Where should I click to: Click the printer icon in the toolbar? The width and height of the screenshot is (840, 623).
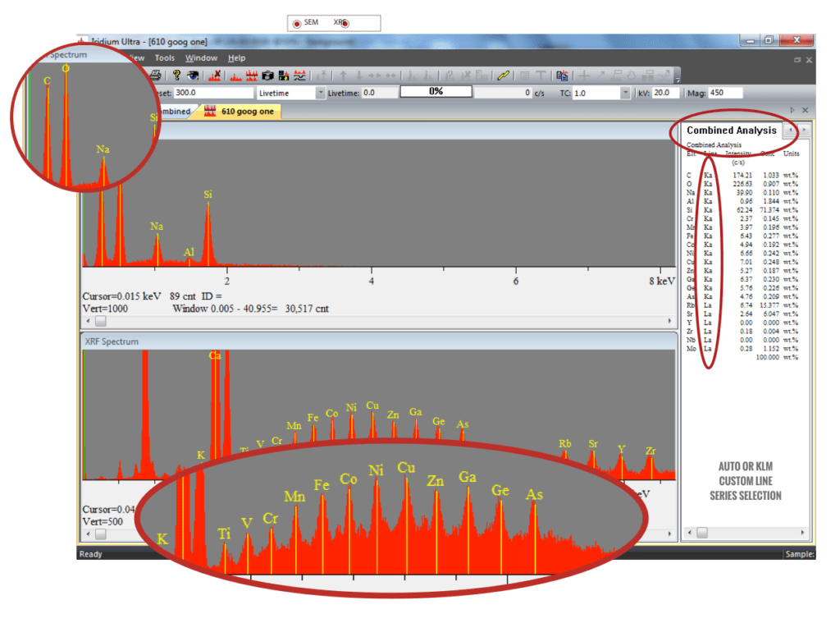click(x=155, y=75)
